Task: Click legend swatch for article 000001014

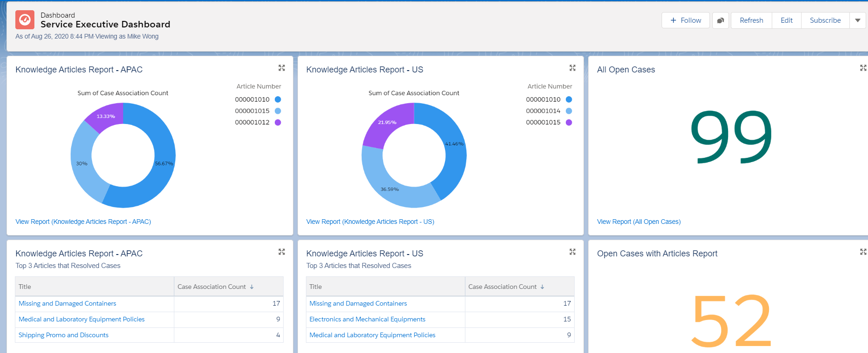Action: click(x=569, y=111)
